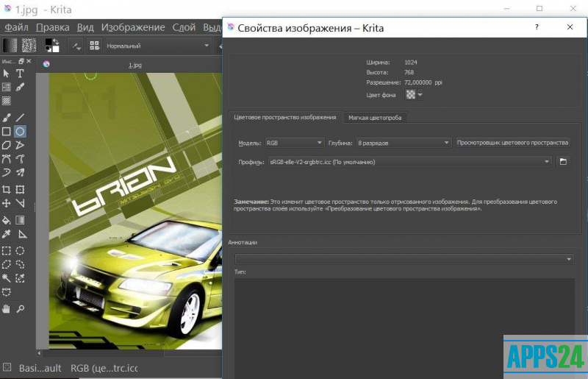Open the gradient preset chooser

[10, 46]
